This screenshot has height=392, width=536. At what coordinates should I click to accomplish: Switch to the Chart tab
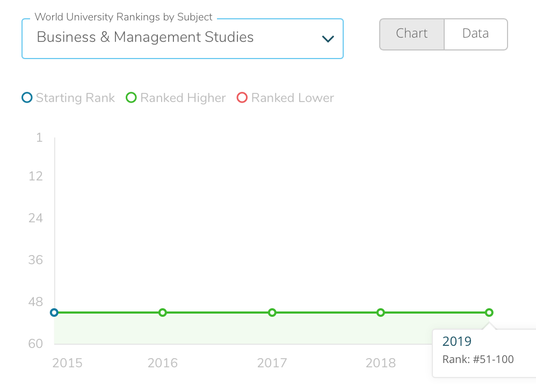coord(412,34)
